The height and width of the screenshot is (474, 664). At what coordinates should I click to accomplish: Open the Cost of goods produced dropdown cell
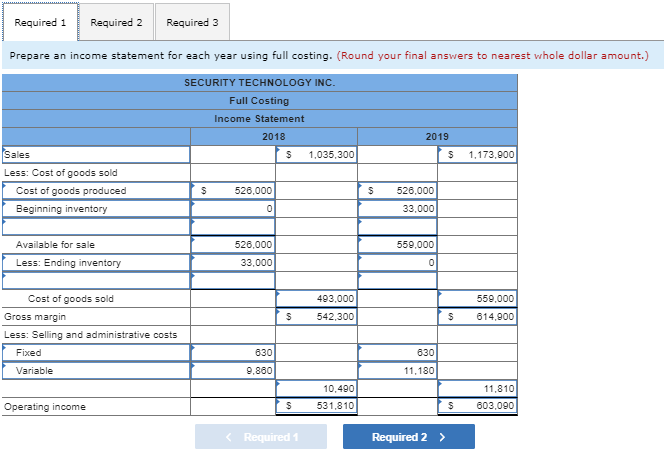pyautogui.click(x=96, y=191)
